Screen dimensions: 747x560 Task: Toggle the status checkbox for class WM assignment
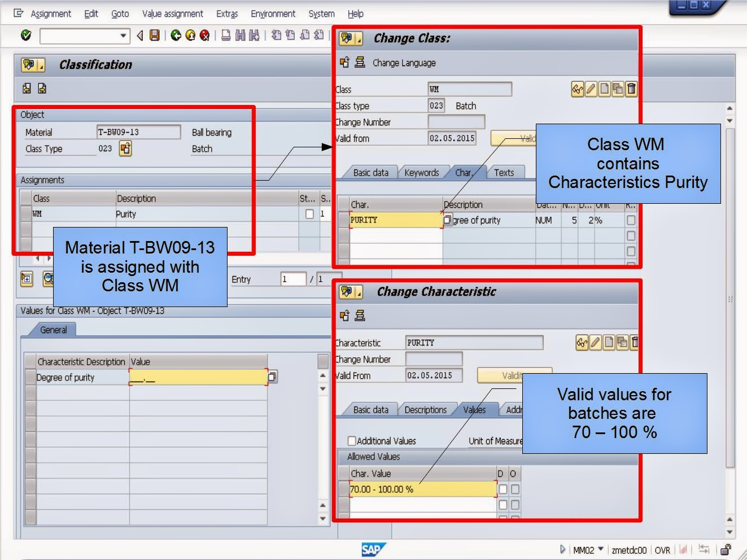[309, 214]
